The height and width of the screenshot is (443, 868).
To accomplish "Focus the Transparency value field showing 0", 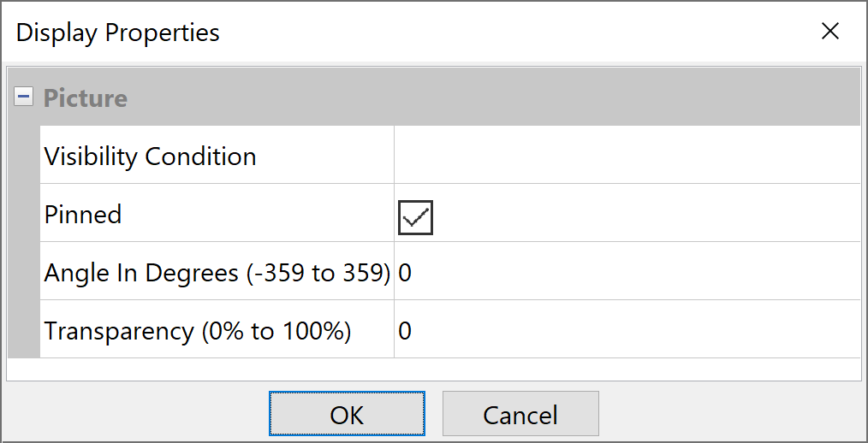I will 625,331.
